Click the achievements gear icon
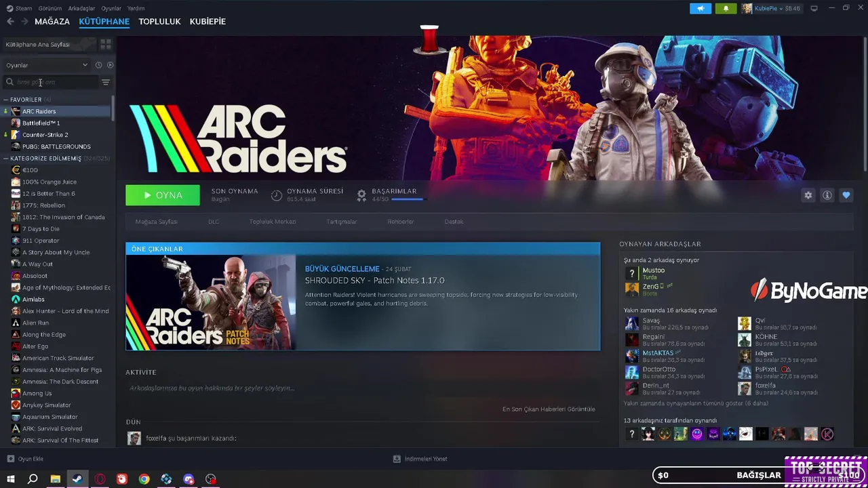868x488 pixels. click(x=361, y=195)
